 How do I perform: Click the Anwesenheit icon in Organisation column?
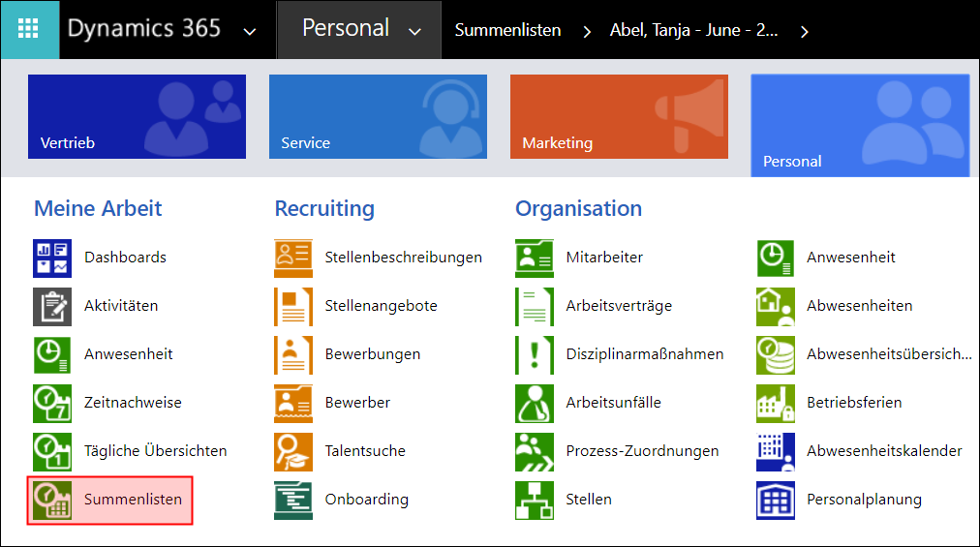(x=776, y=258)
